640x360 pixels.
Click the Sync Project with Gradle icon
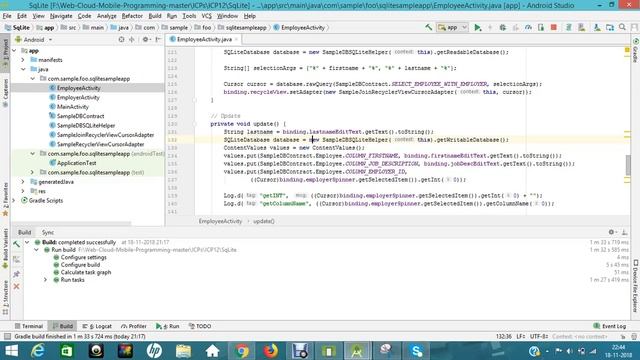[569, 27]
